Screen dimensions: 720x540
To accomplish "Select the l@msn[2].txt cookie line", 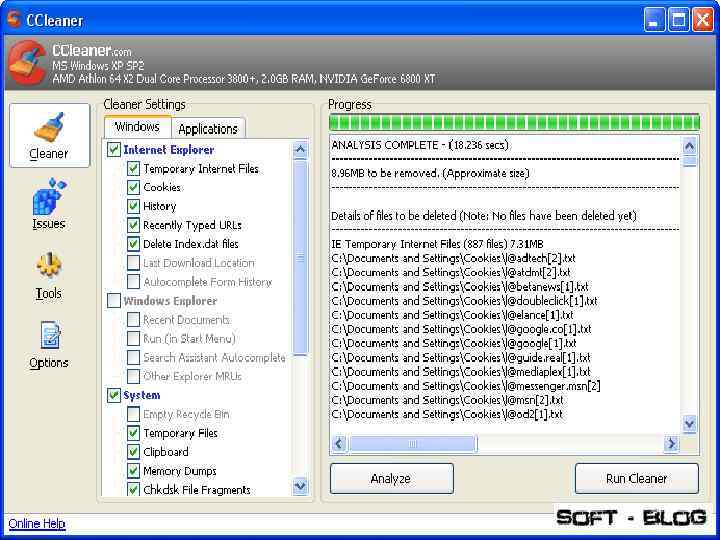I will tap(447, 400).
